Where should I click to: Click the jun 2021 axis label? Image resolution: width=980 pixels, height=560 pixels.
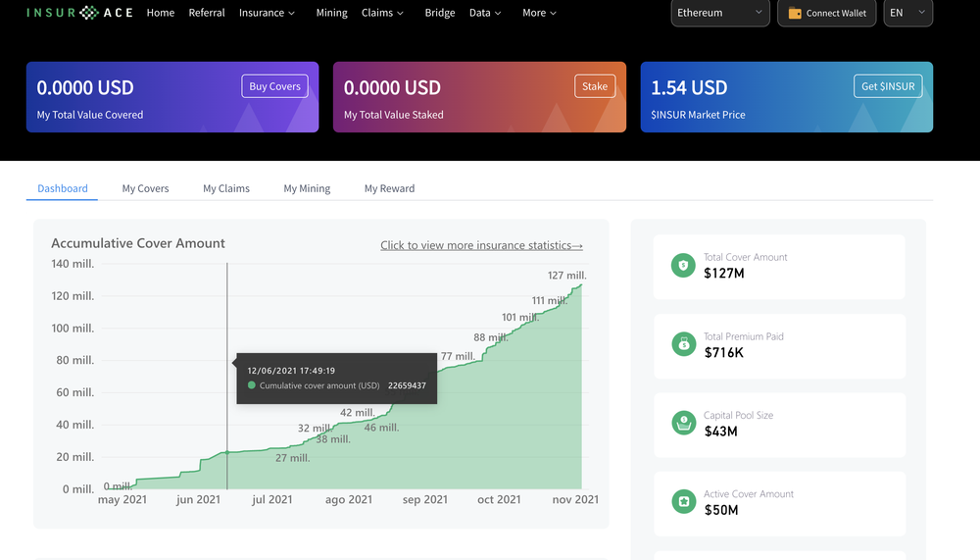click(198, 499)
